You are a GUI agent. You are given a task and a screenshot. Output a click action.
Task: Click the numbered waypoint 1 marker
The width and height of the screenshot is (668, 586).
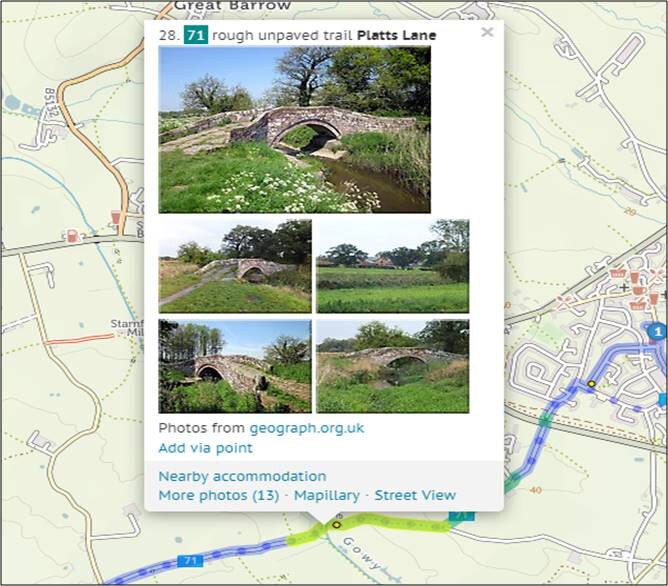656,331
